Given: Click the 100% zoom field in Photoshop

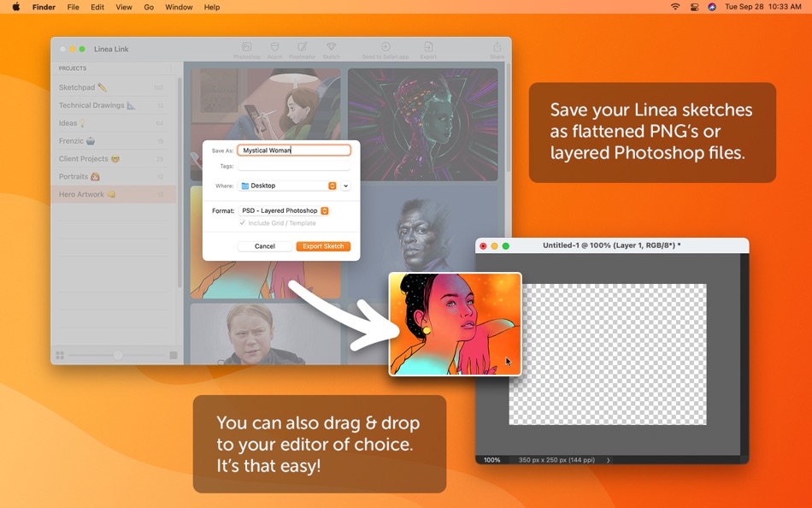Looking at the screenshot, I should point(491,460).
